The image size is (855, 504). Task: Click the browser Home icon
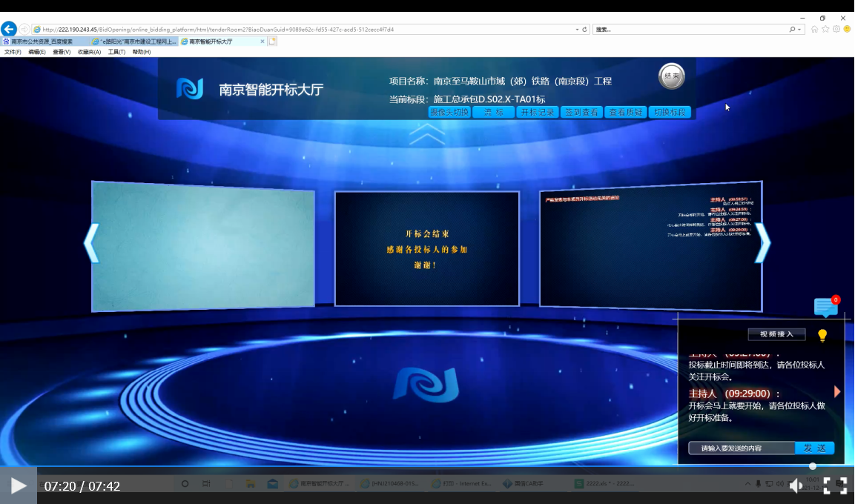coord(814,30)
